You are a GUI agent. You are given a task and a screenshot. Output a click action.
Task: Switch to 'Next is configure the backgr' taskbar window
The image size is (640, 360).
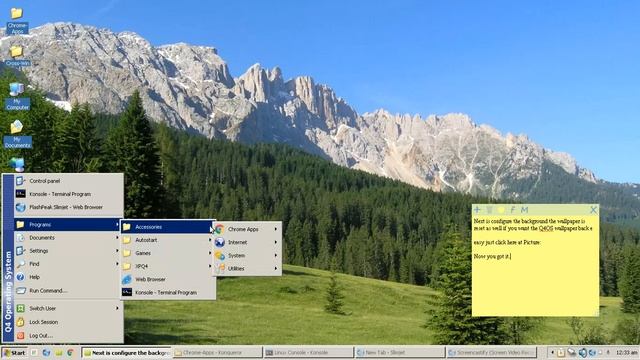(x=127, y=353)
